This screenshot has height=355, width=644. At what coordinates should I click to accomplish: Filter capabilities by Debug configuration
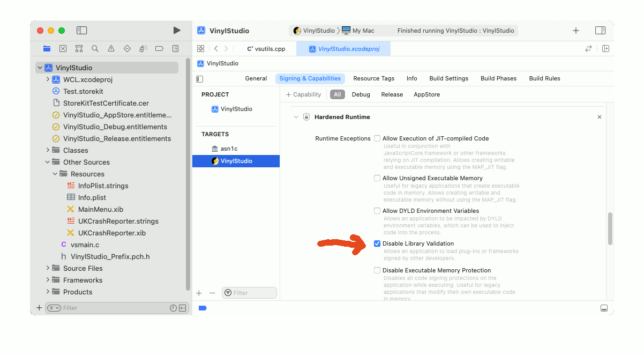[x=361, y=94]
